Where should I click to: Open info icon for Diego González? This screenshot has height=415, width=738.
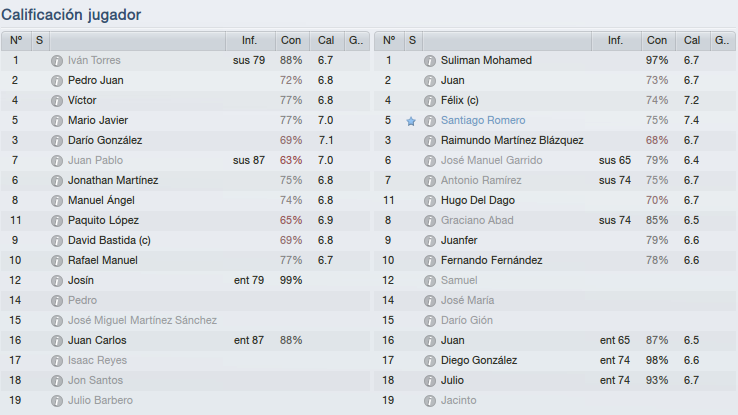click(430, 361)
